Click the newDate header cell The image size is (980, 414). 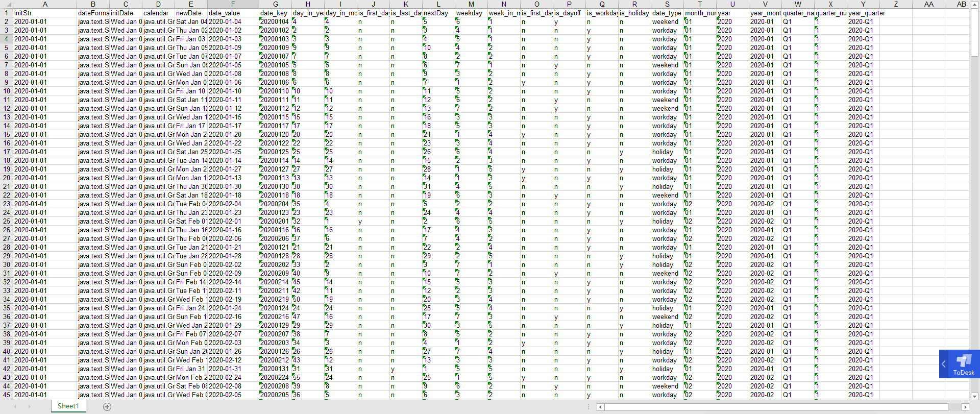point(191,13)
